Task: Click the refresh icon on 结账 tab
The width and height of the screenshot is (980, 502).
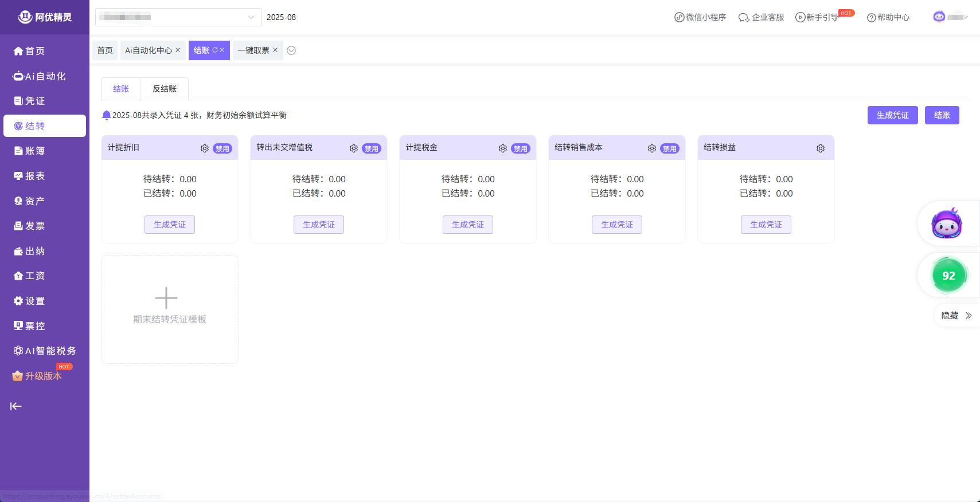Action: pos(215,50)
